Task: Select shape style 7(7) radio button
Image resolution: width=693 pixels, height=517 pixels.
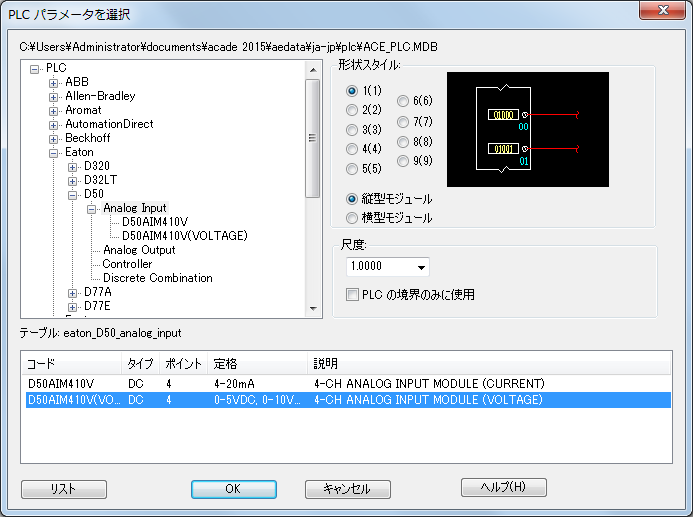Action: [x=403, y=122]
